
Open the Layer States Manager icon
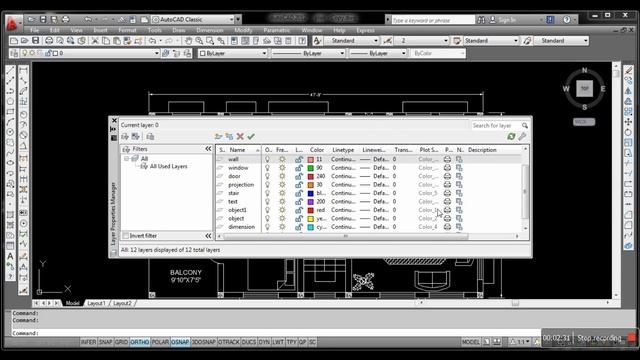click(x=150, y=137)
